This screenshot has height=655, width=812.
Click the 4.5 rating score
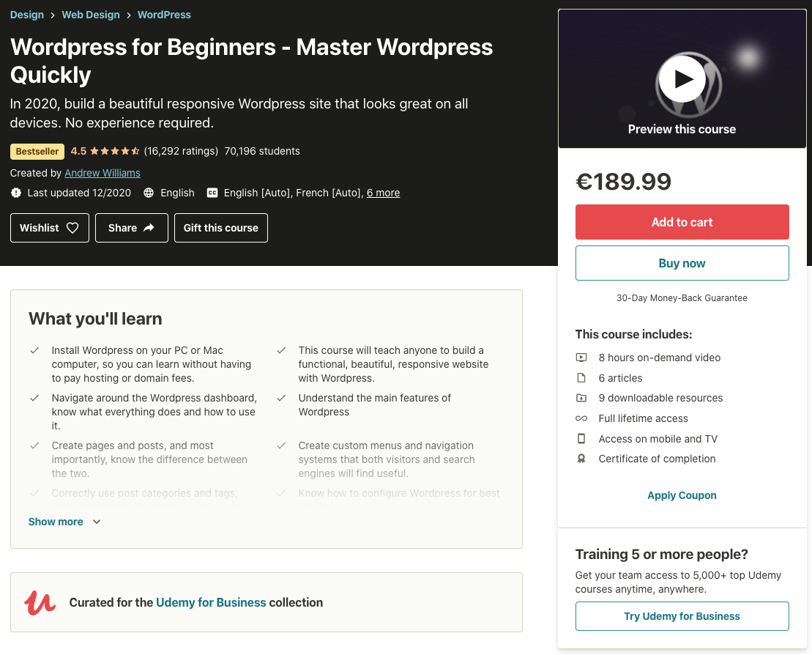pos(79,152)
